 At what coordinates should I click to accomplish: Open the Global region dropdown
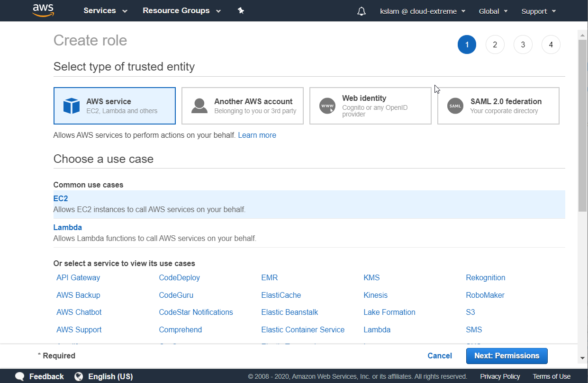click(493, 11)
